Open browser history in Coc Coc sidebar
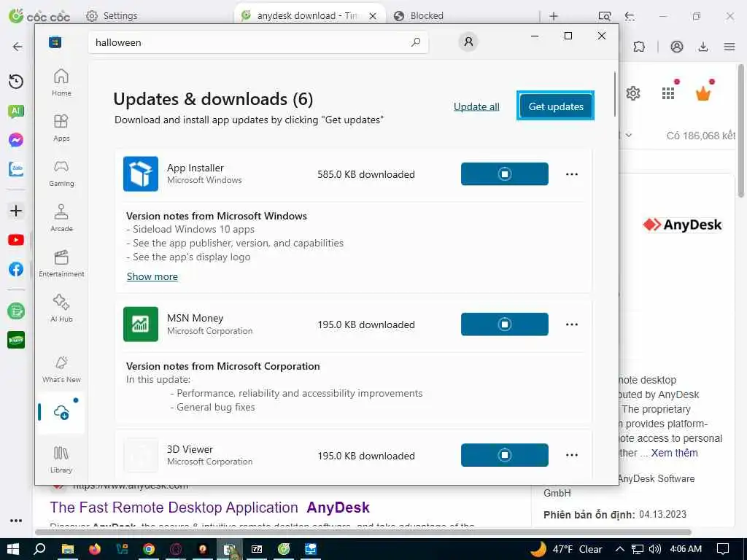 [16, 82]
